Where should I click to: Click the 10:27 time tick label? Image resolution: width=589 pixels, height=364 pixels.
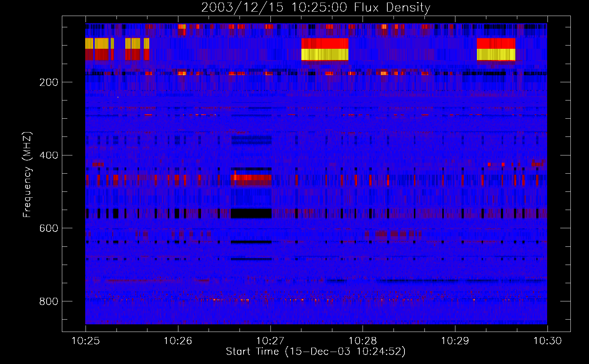(270, 341)
